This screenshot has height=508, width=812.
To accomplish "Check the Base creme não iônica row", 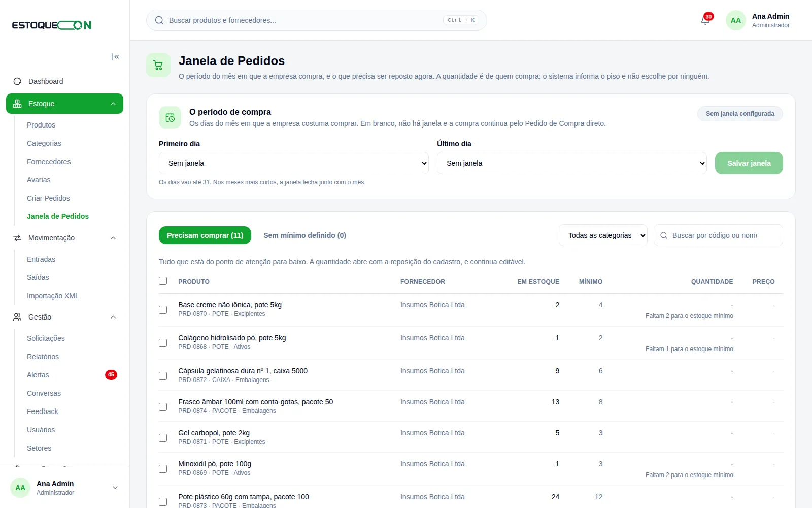I will 163,310.
